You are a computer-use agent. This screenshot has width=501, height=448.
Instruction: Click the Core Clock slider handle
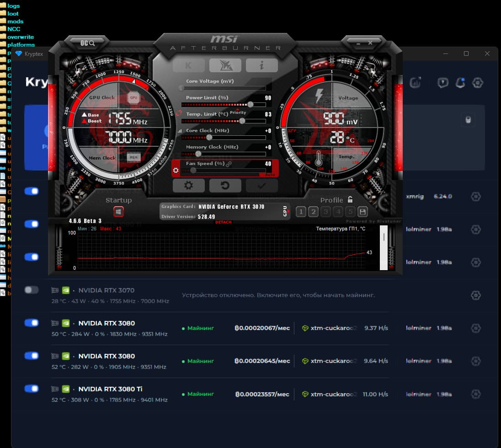coord(209,137)
